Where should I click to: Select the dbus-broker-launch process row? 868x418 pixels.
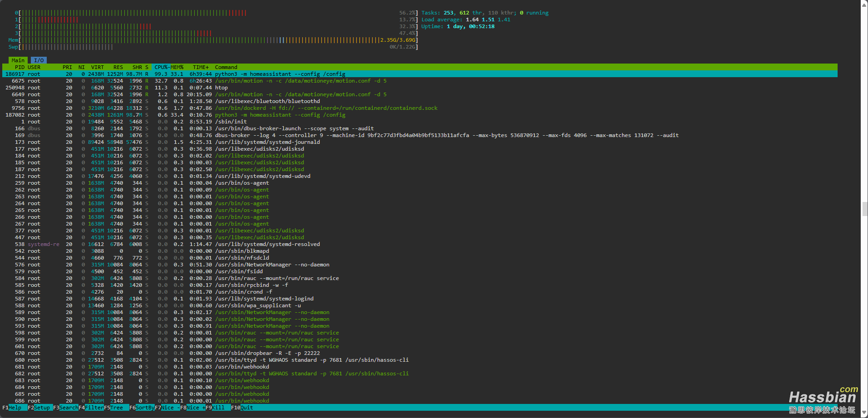pos(420,128)
